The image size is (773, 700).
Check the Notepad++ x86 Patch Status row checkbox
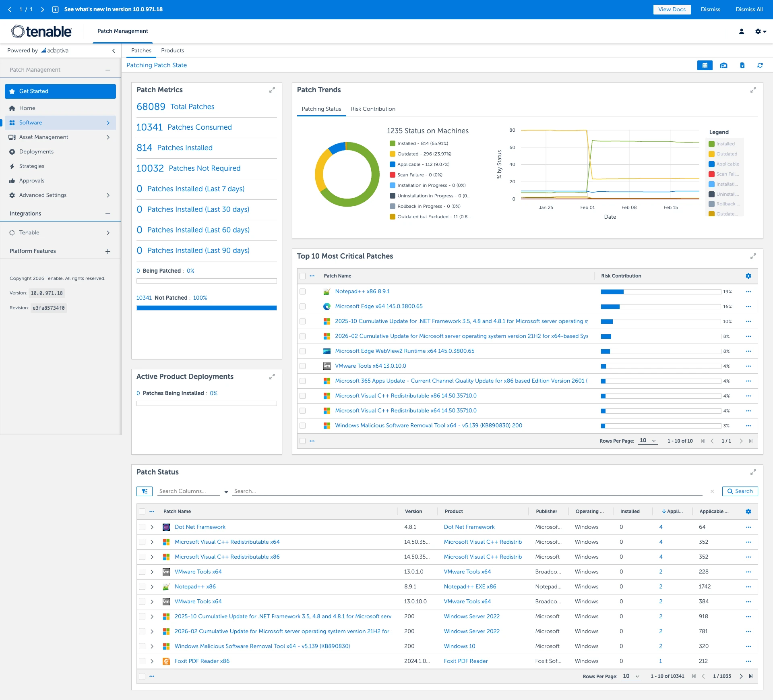pos(142,587)
